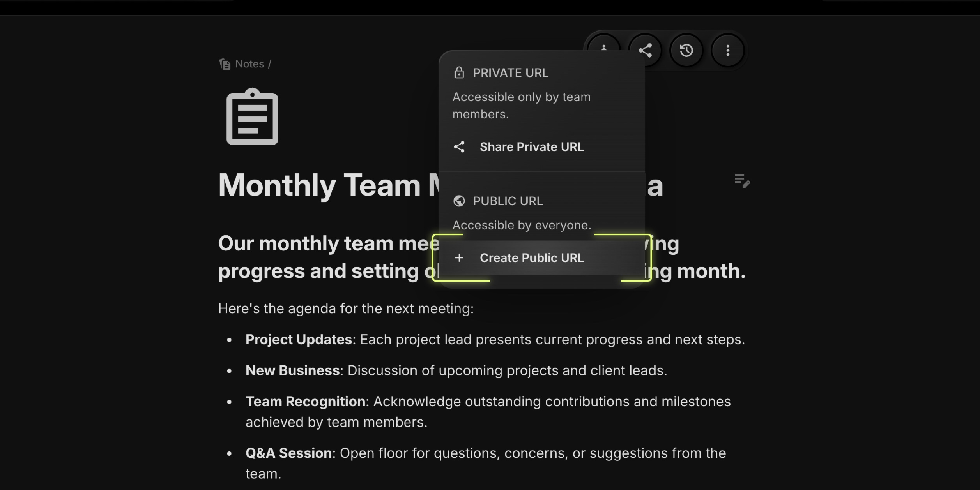Click the Share Private URL button
The width and height of the screenshot is (980, 490).
click(532, 147)
